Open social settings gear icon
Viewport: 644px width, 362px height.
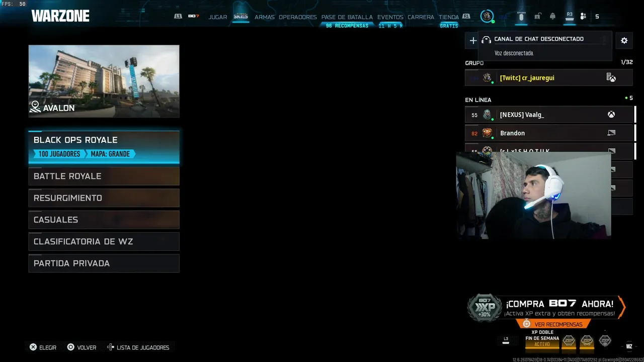[x=624, y=41]
